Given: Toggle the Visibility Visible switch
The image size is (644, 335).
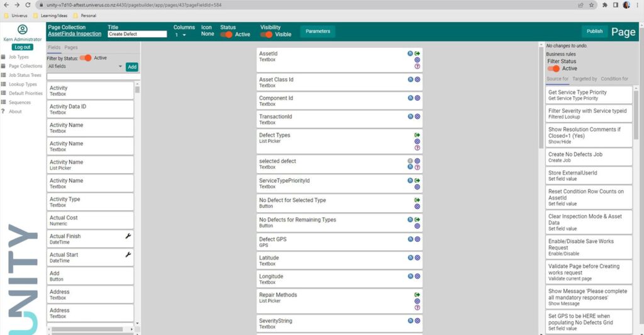Looking at the screenshot, I should click(x=267, y=35).
